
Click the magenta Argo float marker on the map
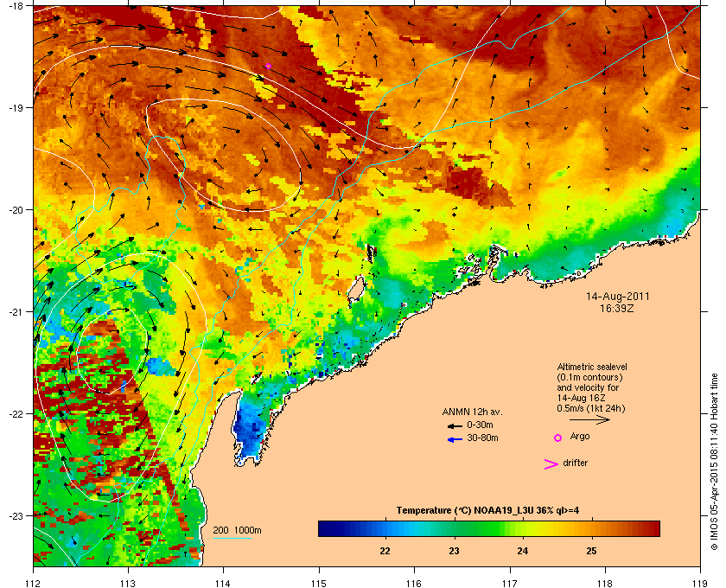pyautogui.click(x=268, y=67)
